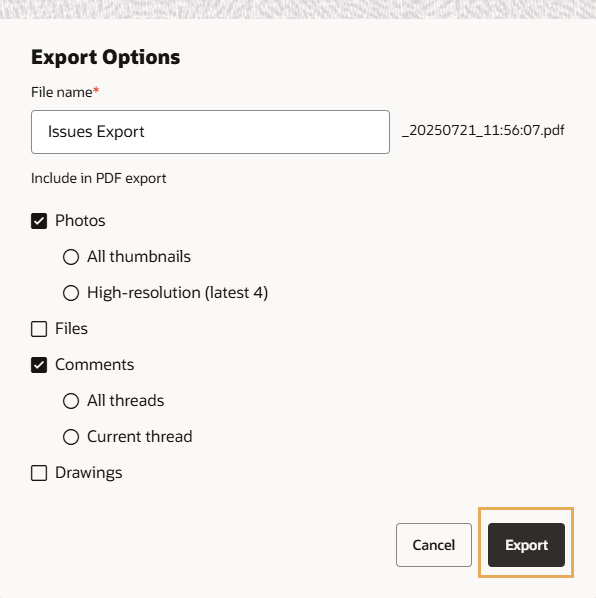The image size is (596, 598).
Task: Click the File name field label
Action: tap(65, 92)
